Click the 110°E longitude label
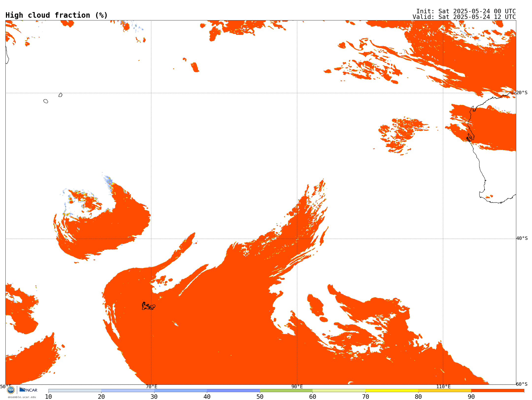Image resolution: width=532 pixels, height=400 pixels. 443,386
